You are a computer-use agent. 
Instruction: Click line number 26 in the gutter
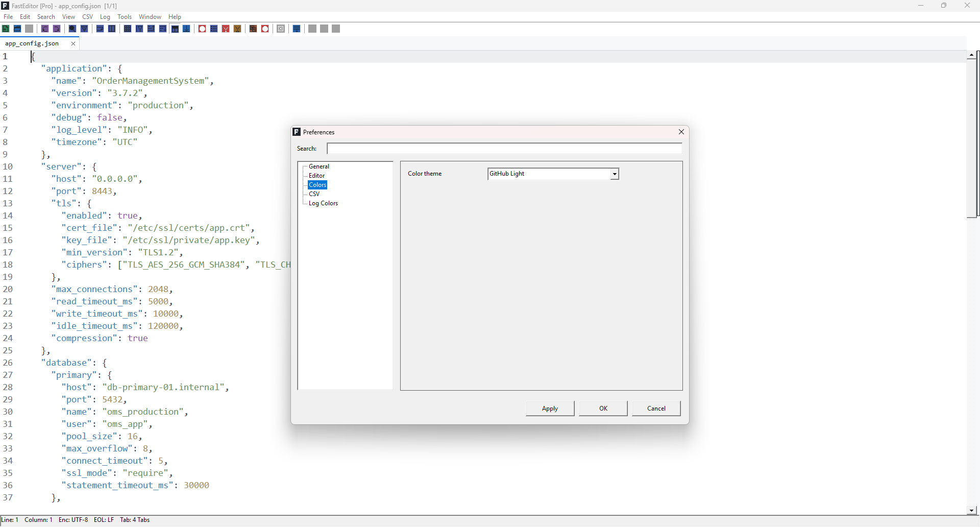click(x=8, y=363)
